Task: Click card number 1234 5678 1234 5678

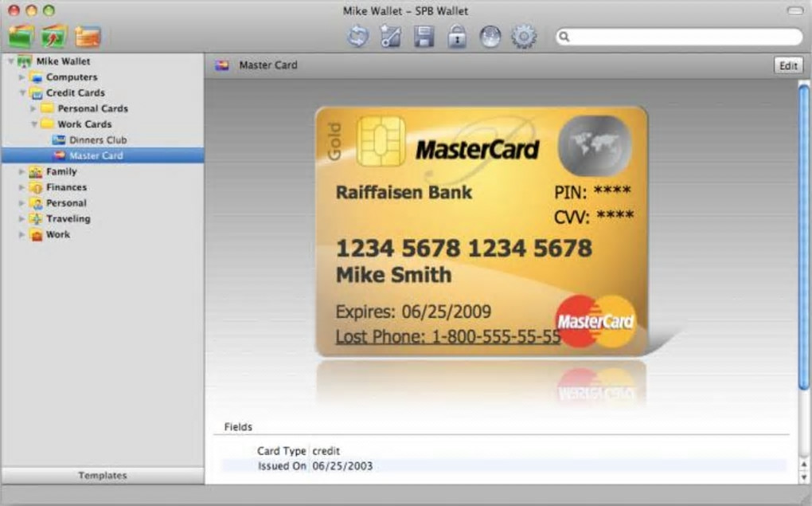Action: coord(464,248)
